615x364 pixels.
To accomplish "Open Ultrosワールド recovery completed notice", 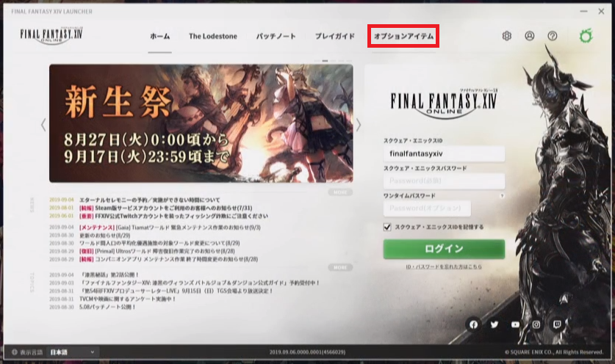I will pos(157,251).
